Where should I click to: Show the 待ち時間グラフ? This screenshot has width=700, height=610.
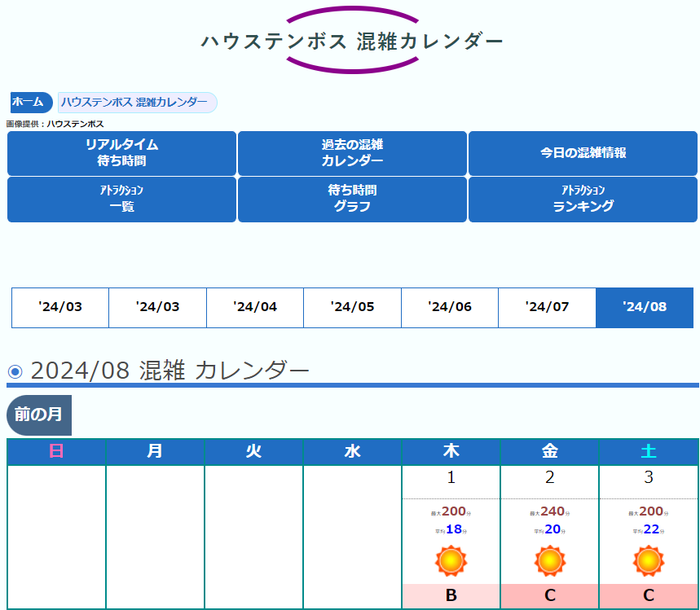[x=352, y=200]
